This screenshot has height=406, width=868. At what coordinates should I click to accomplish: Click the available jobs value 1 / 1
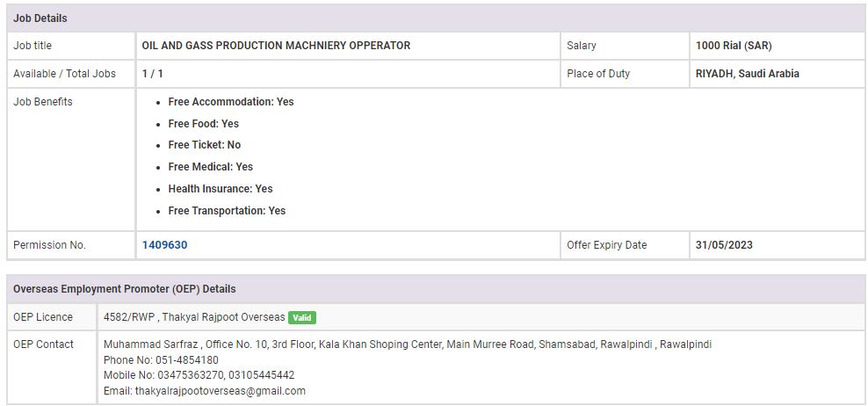[x=152, y=74]
